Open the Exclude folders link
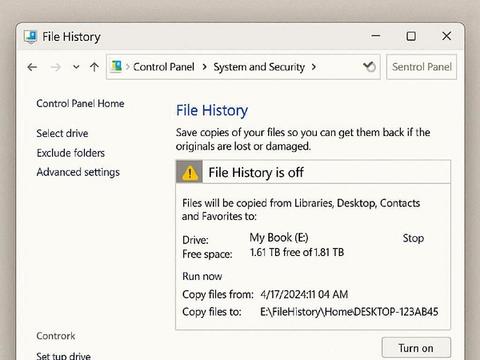The height and width of the screenshot is (360, 480). [71, 153]
